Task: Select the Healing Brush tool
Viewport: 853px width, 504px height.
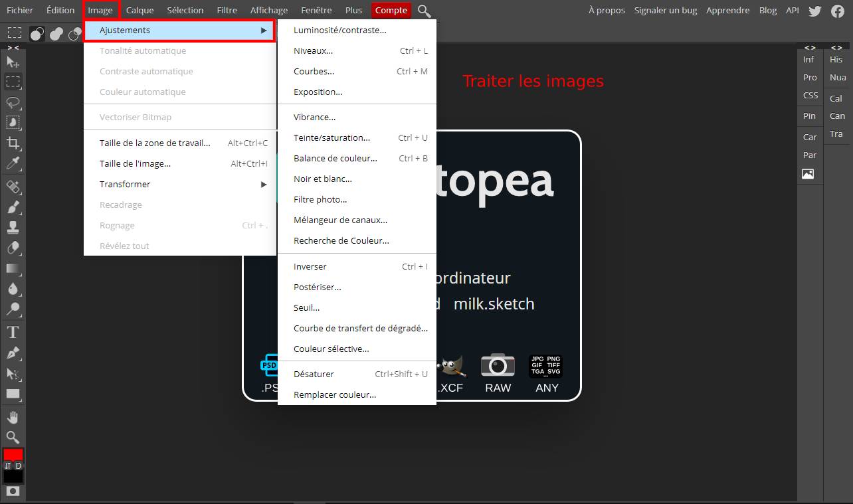Action: pos(13,187)
